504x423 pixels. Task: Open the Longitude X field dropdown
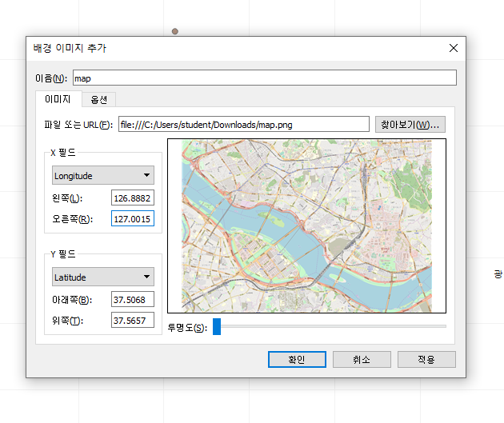coord(103,175)
